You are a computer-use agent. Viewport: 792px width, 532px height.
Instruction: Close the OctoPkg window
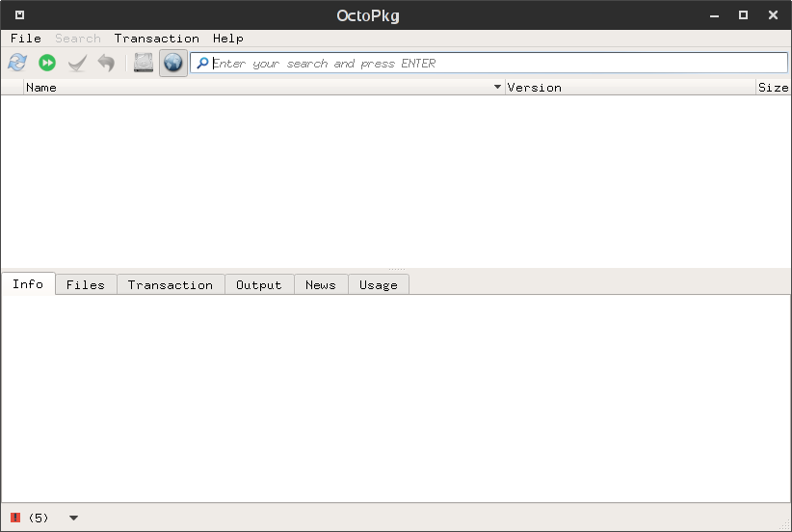coord(773,15)
